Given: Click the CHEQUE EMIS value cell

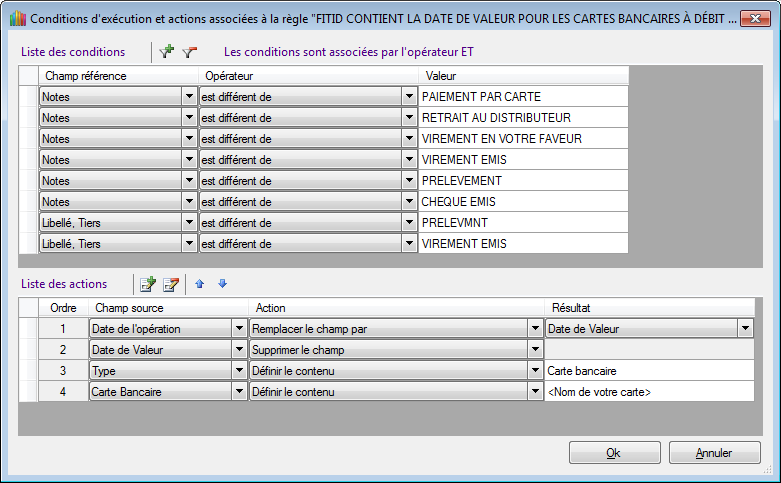Looking at the screenshot, I should pos(522,201).
